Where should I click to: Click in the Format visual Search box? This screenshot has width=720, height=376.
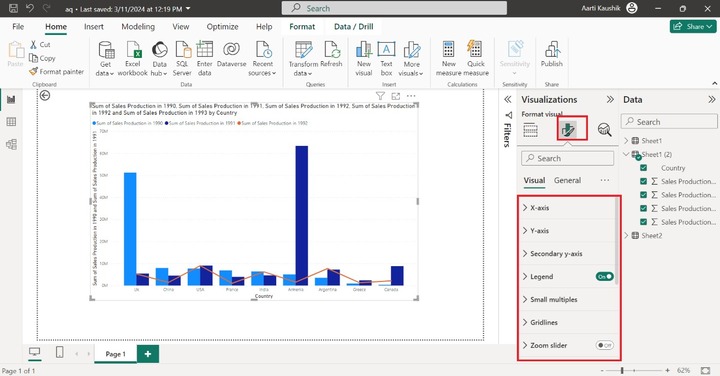coord(568,158)
